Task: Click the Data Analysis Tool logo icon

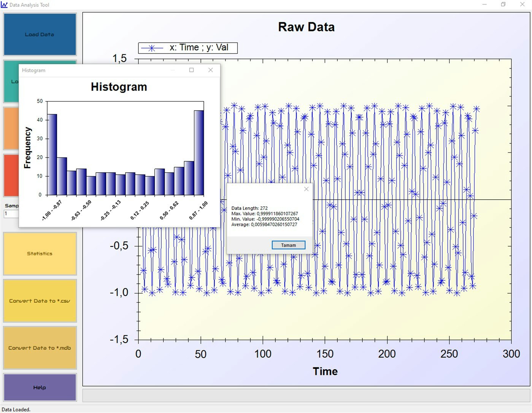Action: [x=4, y=5]
